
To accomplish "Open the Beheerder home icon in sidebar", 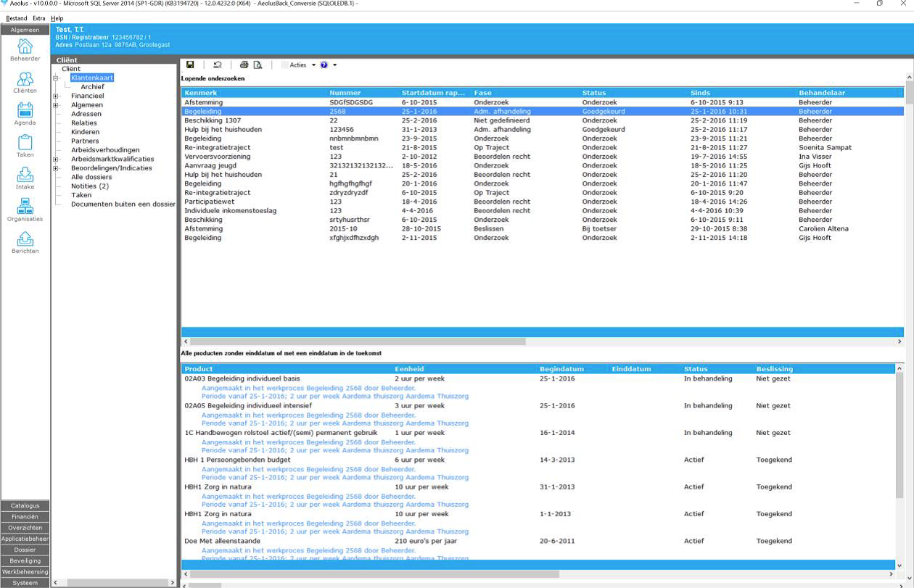I will tap(25, 46).
